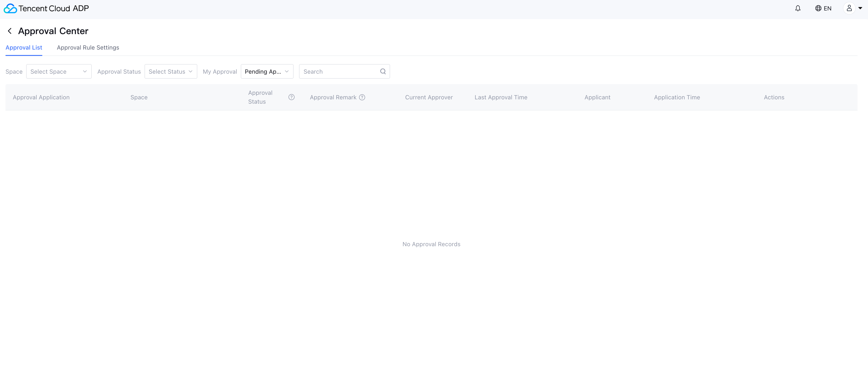Viewport: 868px width, 386px height.
Task: Open the notification bell
Action: pos(798,8)
